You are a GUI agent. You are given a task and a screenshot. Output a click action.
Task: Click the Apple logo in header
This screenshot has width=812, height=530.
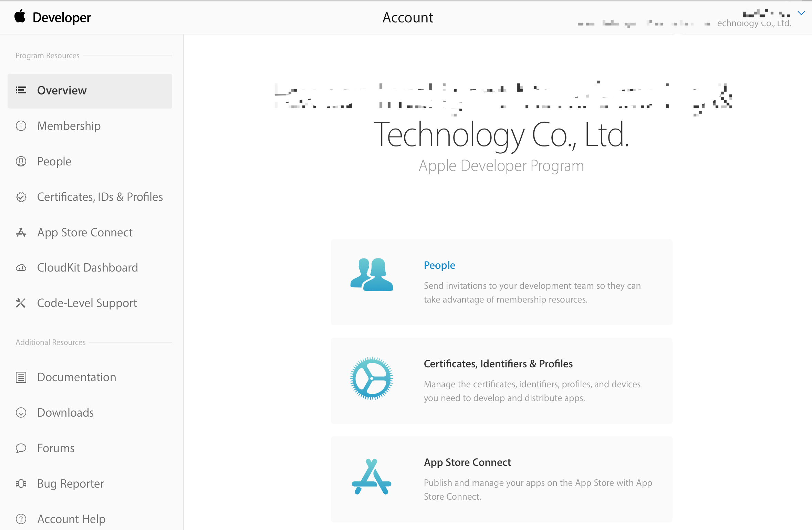point(20,17)
